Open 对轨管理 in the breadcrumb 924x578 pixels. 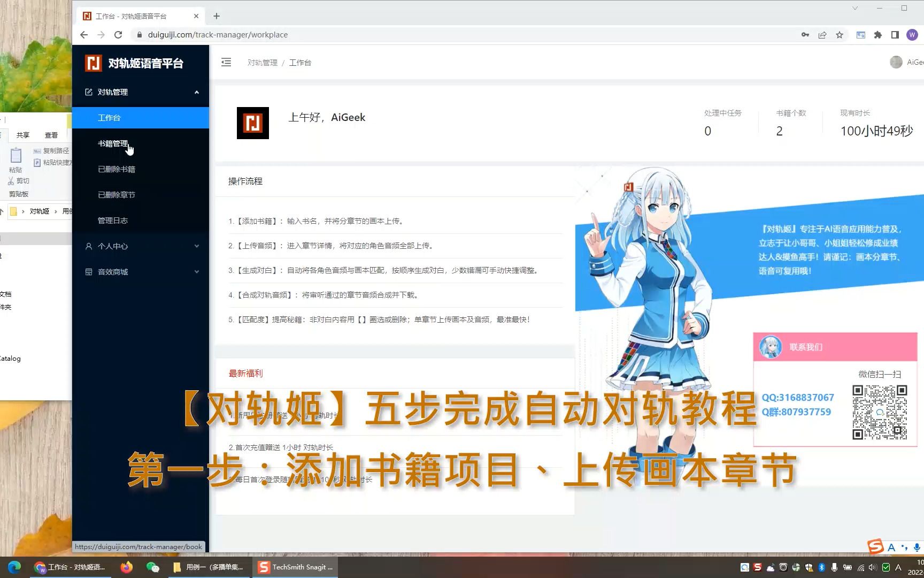263,62
